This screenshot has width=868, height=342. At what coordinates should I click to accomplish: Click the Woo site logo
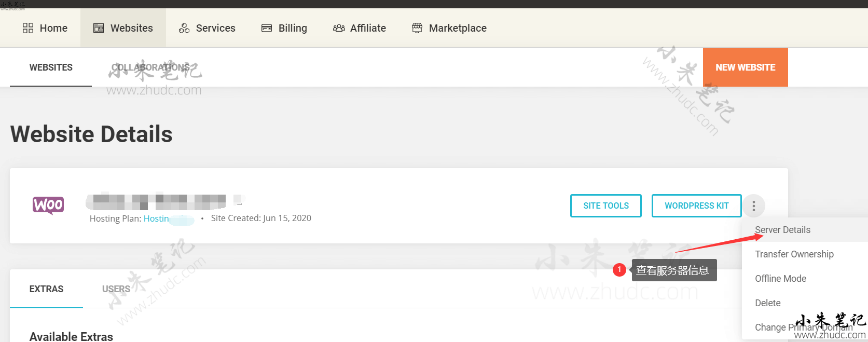pos(48,205)
